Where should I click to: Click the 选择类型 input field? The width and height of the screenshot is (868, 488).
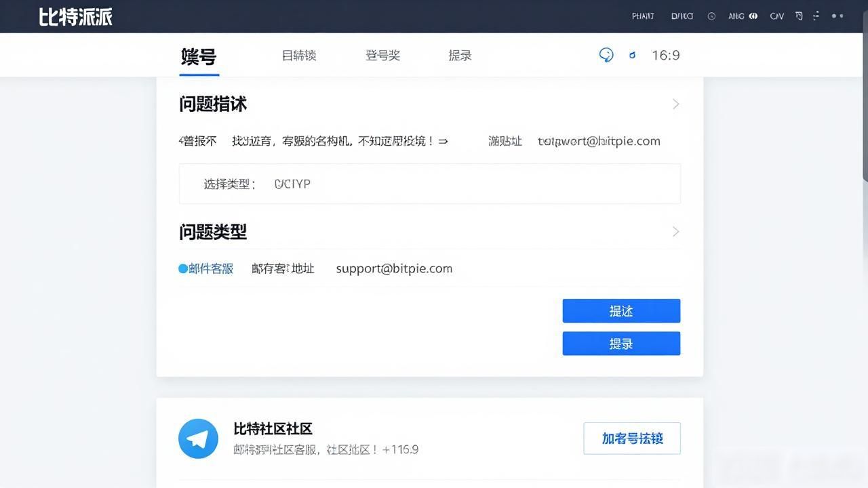click(x=430, y=184)
